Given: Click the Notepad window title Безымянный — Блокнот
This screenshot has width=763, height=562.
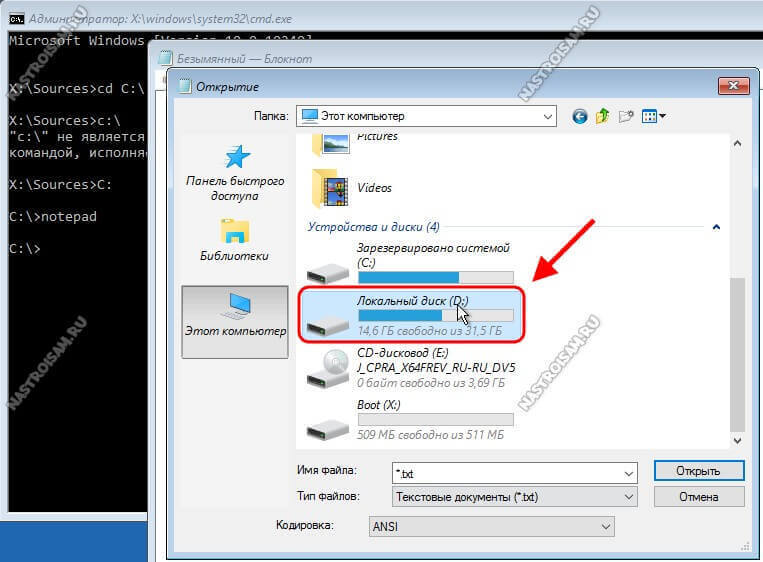Looking at the screenshot, I should pyautogui.click(x=244, y=59).
